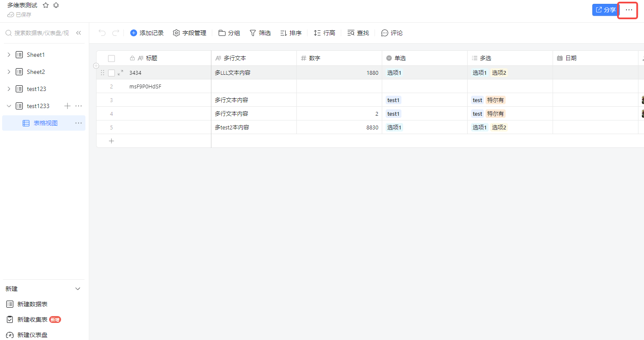Open more options for 表格视图
This screenshot has width=644, height=340.
click(79, 123)
